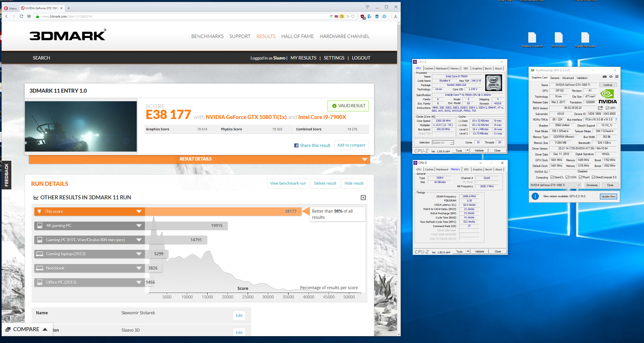Click GPU-Z screenshot camera icon
This screenshot has width=644, height=343.
coord(604,77)
